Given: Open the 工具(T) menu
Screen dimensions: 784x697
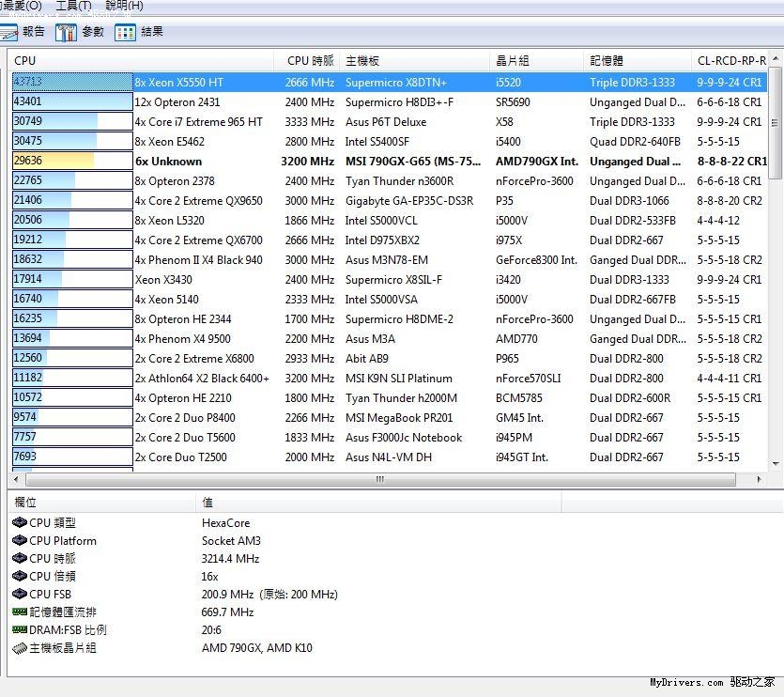Looking at the screenshot, I should pyautogui.click(x=73, y=6).
